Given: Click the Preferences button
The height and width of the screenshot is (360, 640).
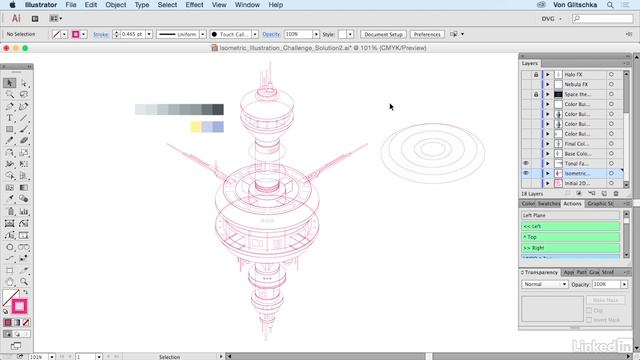Looking at the screenshot, I should point(427,34).
